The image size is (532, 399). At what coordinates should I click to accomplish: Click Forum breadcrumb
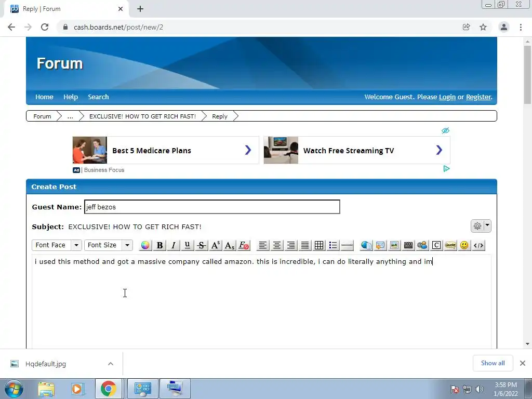[x=42, y=116]
